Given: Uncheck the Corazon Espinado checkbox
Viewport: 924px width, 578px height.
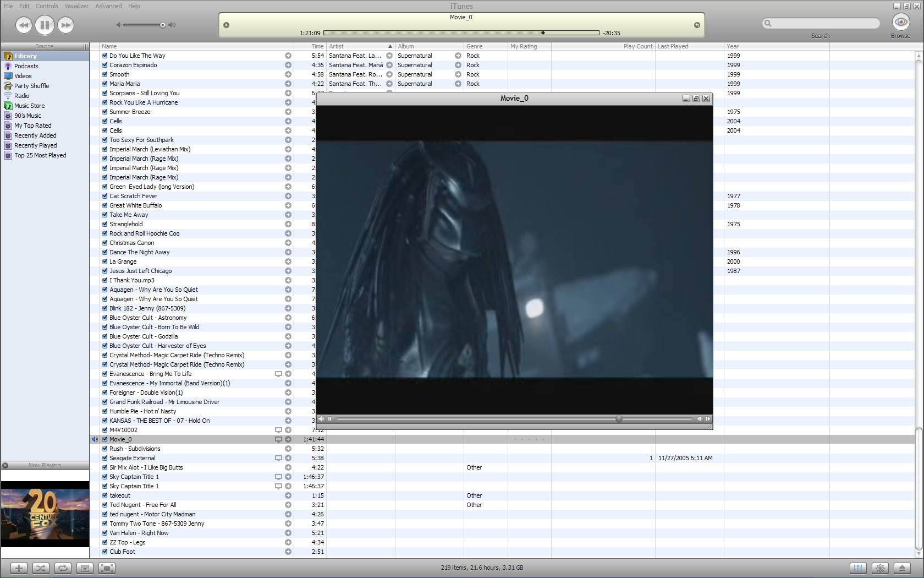Looking at the screenshot, I should pyautogui.click(x=105, y=65).
